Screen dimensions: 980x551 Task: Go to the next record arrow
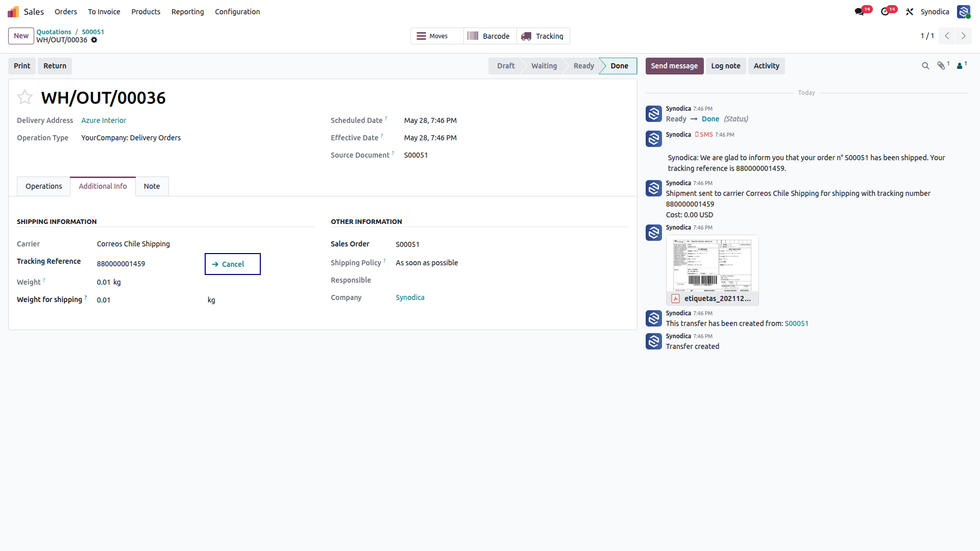(964, 36)
